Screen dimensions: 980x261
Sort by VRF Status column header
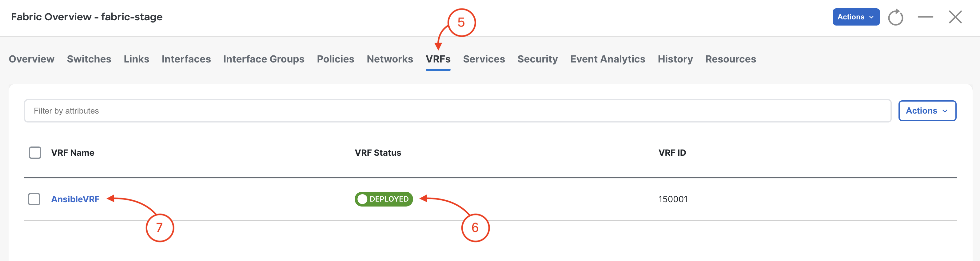378,153
